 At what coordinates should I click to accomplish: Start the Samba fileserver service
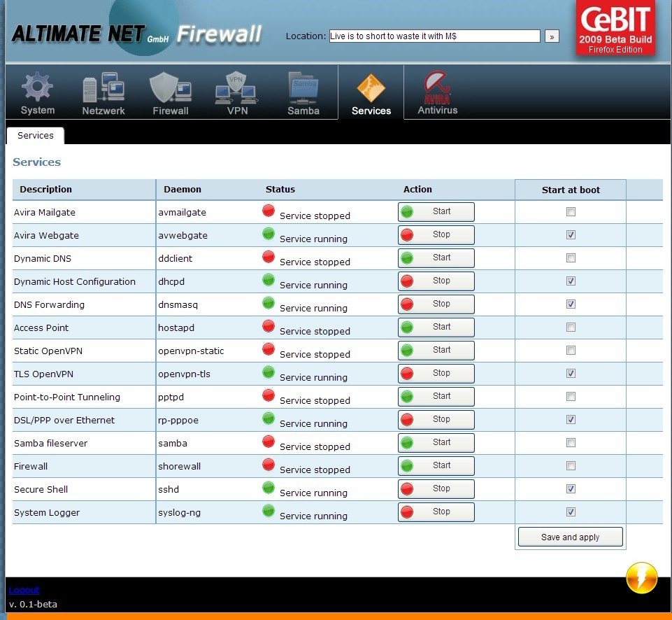pos(436,443)
